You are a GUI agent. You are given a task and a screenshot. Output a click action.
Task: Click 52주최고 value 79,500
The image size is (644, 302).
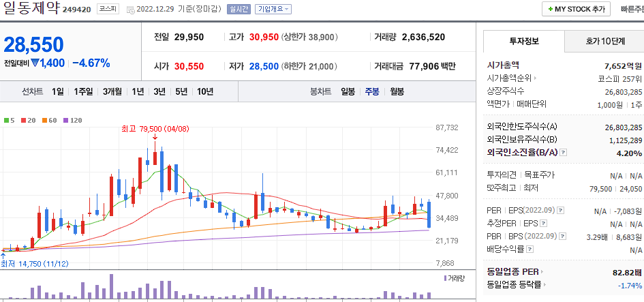tap(600, 189)
